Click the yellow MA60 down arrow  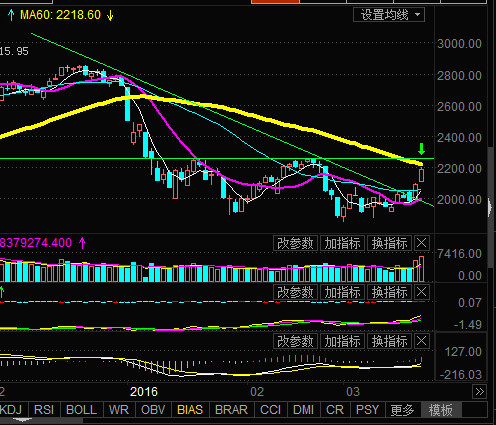[110, 15]
